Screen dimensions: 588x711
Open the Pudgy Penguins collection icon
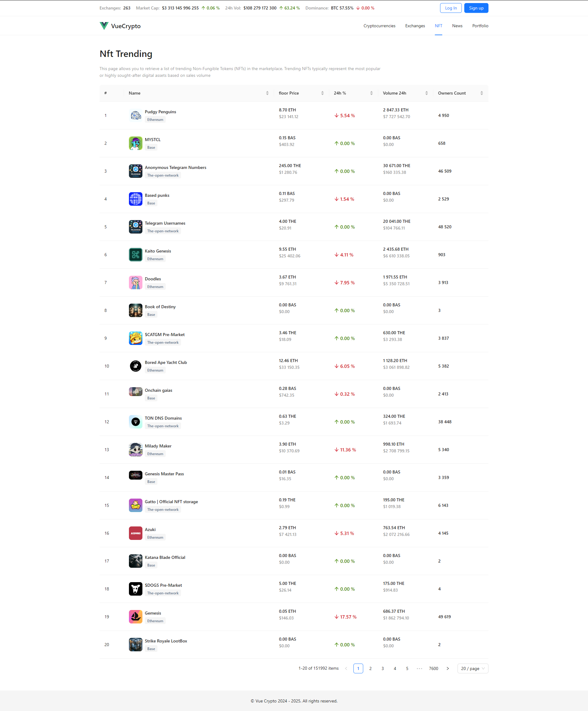pos(135,115)
